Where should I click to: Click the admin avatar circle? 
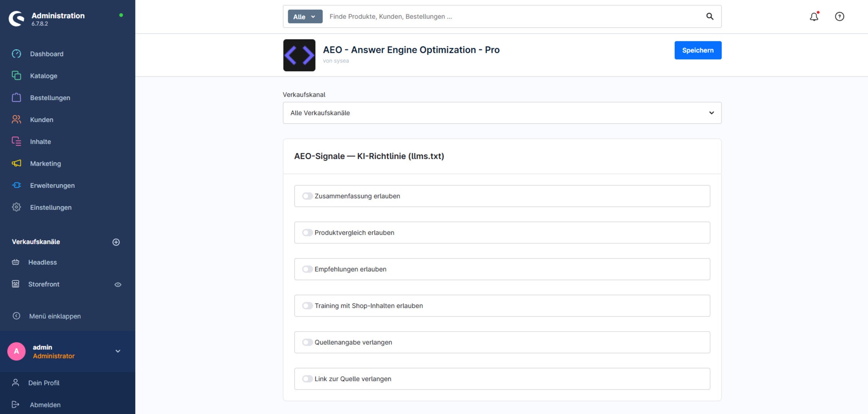coord(16,351)
